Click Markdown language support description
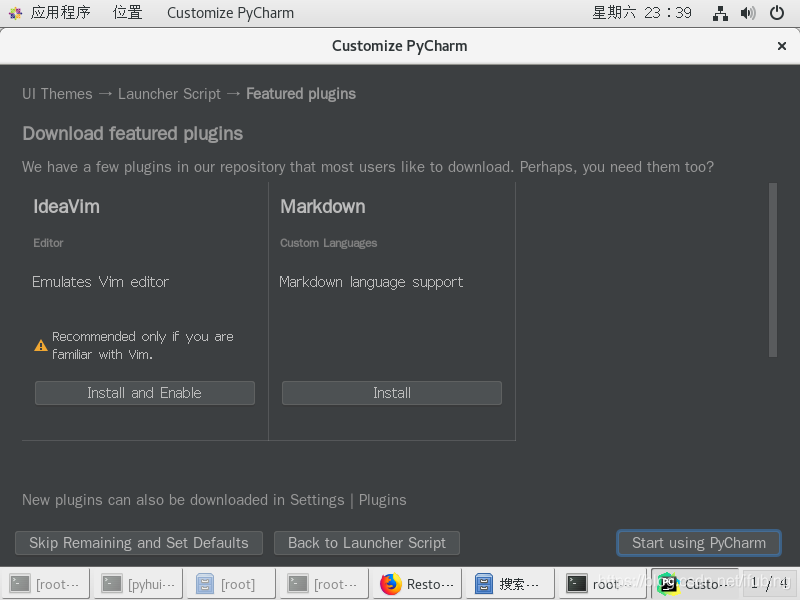This screenshot has width=800, height=600. (x=371, y=282)
